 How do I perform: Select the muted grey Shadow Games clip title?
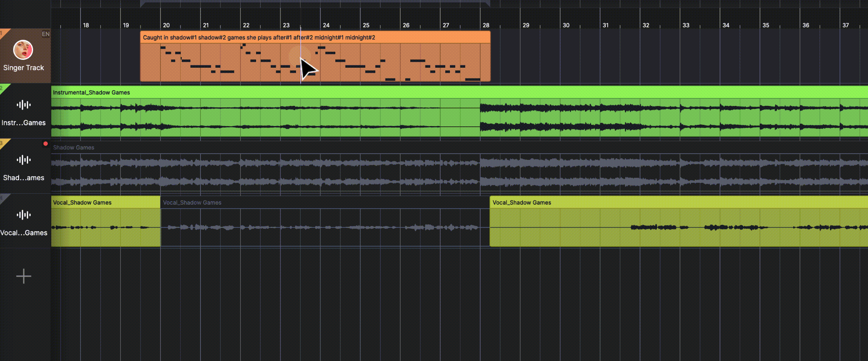coord(74,147)
